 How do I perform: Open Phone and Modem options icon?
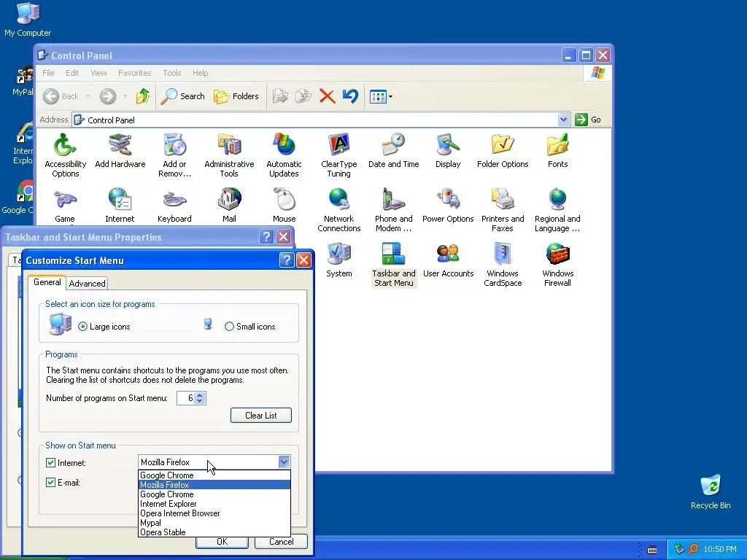pos(393,211)
